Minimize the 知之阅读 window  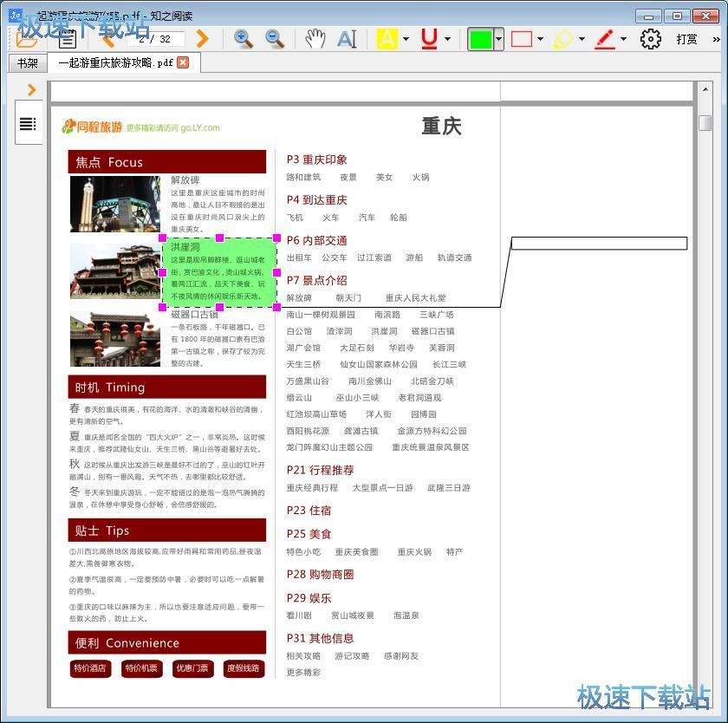click(x=648, y=16)
